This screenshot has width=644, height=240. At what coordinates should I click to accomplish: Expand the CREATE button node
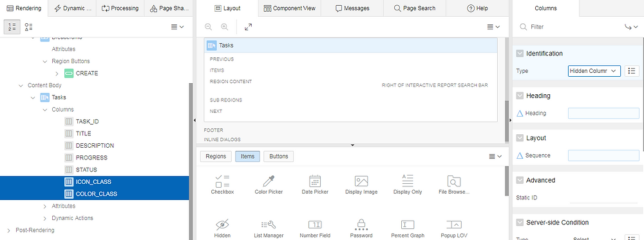(57, 74)
